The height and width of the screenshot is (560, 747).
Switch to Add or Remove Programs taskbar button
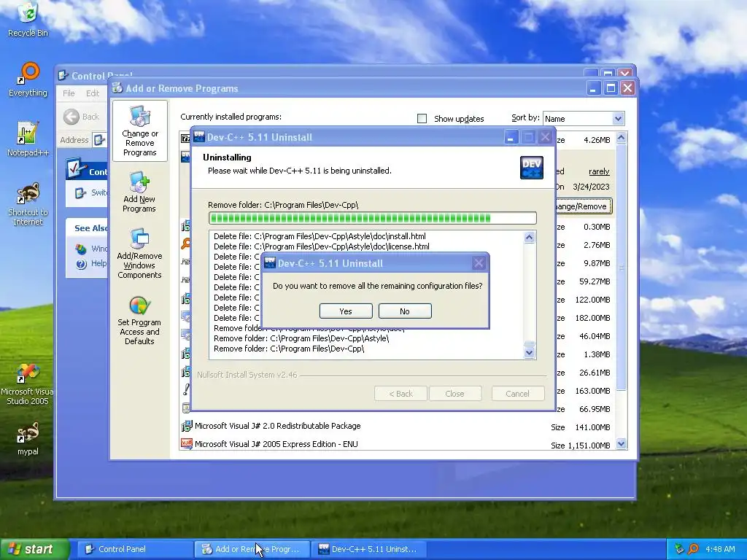coord(252,549)
